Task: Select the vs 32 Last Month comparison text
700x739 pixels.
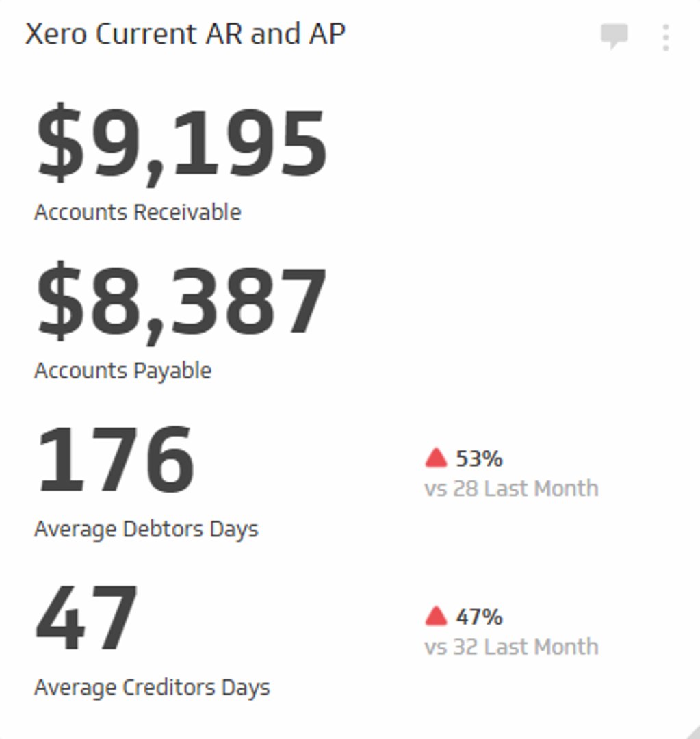Action: 511,646
